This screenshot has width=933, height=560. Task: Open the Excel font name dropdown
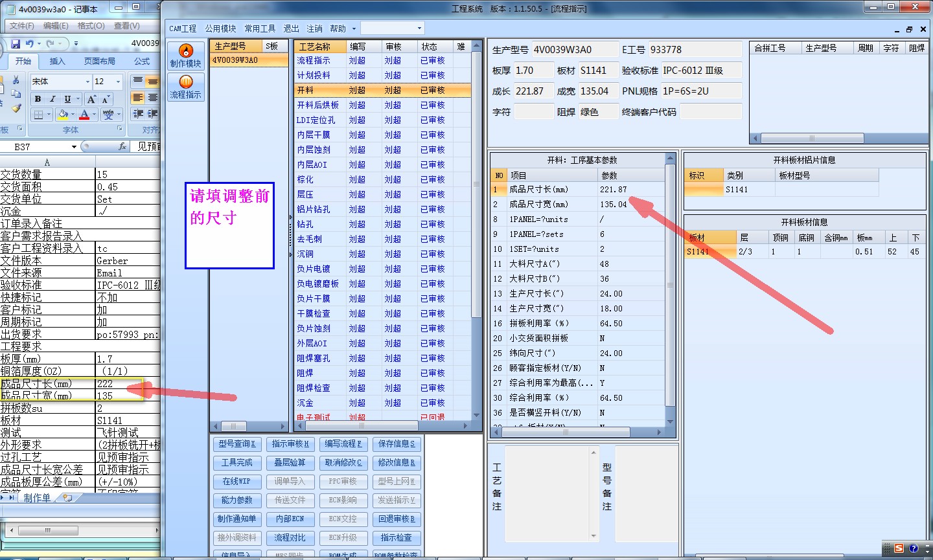(x=87, y=82)
